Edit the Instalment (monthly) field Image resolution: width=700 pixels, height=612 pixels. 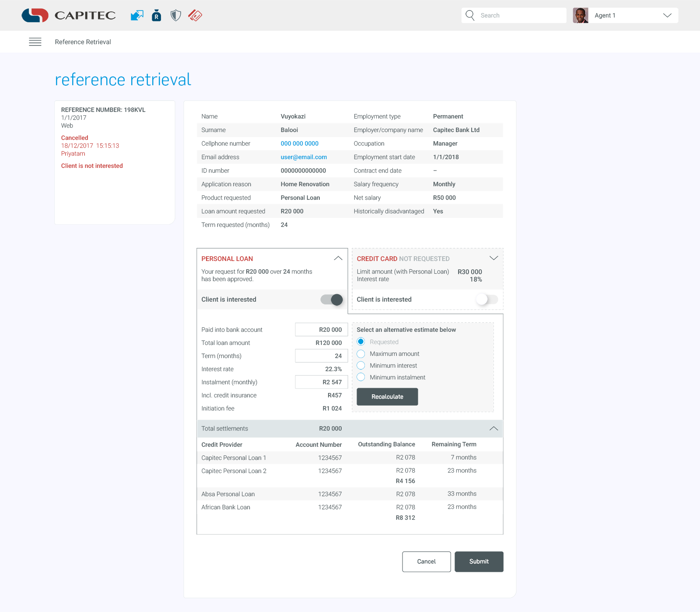click(x=322, y=382)
